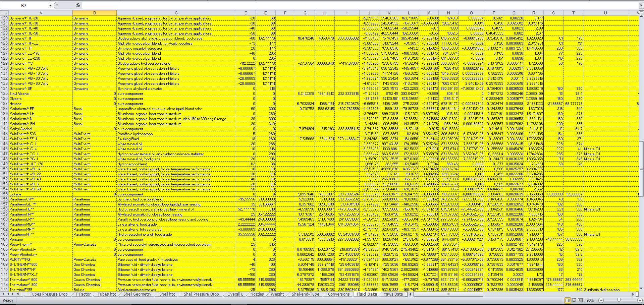
Task: Select column U header
Action: click(x=605, y=13)
